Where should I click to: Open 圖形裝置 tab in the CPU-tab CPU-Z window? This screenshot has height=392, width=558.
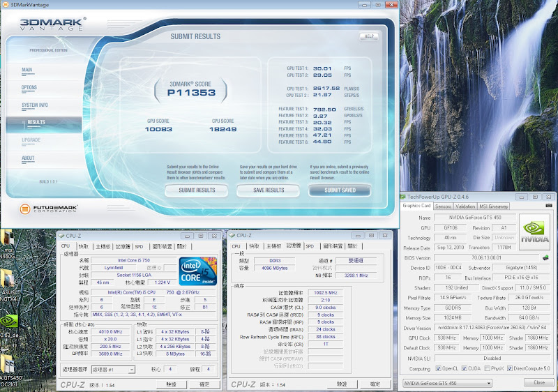162,246
